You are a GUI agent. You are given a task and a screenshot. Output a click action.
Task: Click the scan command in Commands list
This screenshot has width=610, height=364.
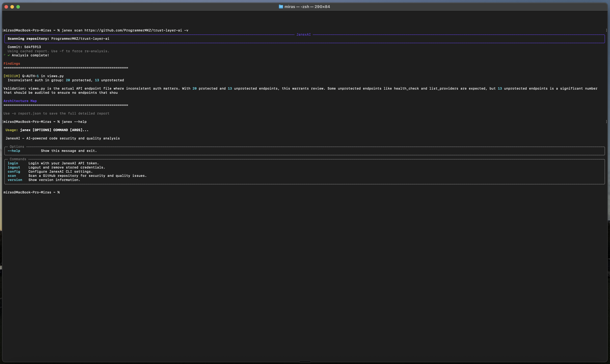pos(12,176)
